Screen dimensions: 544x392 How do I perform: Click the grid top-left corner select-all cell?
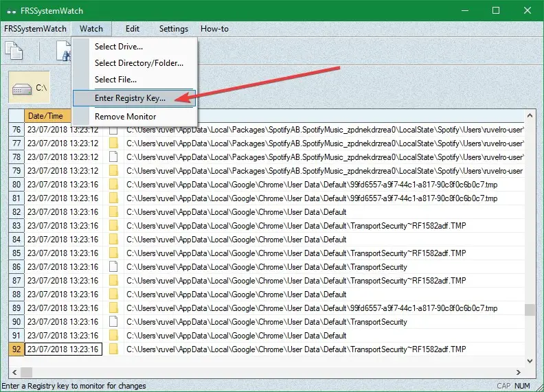(16, 116)
